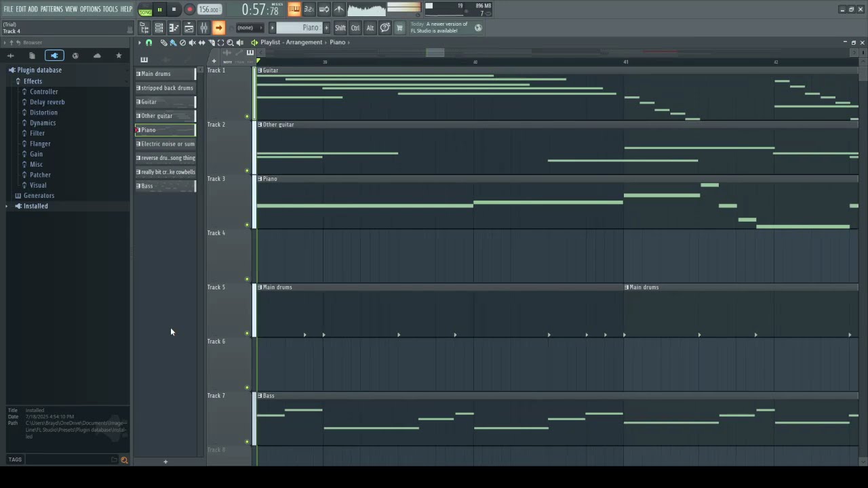
Task: Select the playlist Mute tool
Action: click(192, 42)
